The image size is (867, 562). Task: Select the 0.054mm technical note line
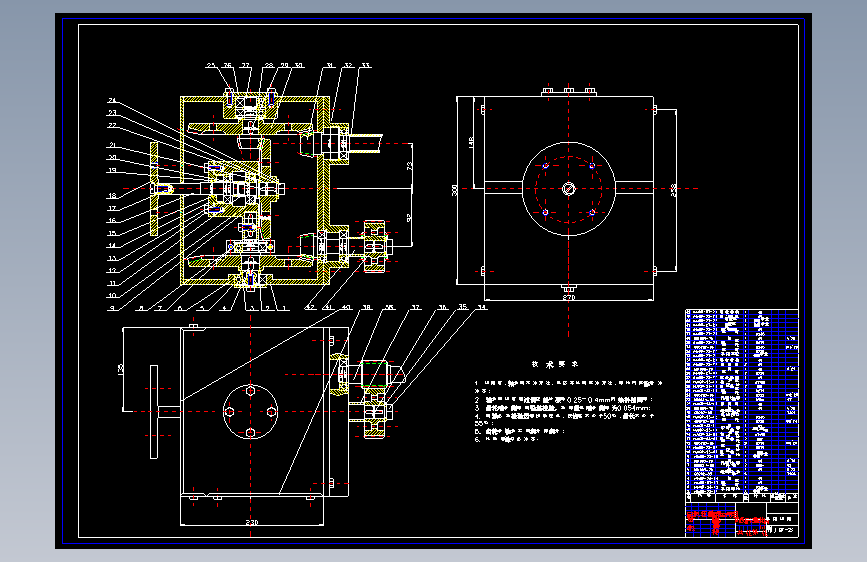point(563,408)
